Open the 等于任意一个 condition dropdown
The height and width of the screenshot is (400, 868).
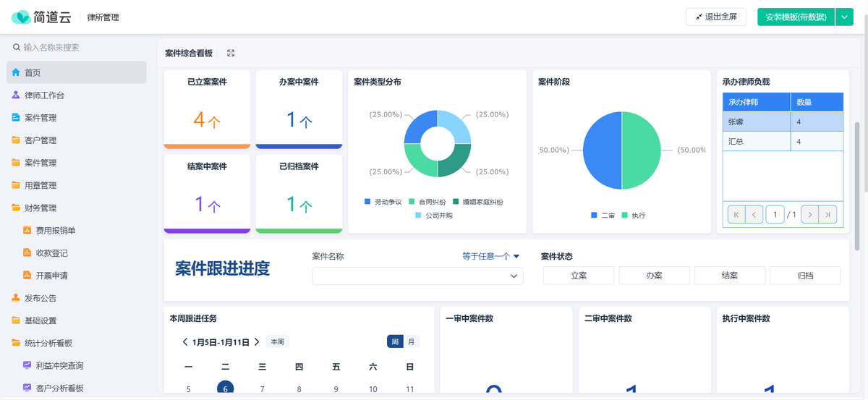491,256
